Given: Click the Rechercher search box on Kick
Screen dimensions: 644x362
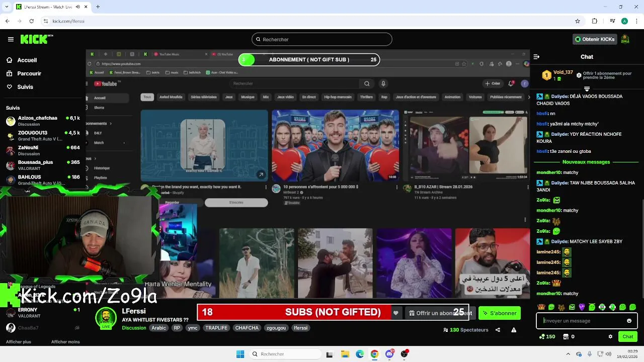Looking at the screenshot, I should 322,39.
